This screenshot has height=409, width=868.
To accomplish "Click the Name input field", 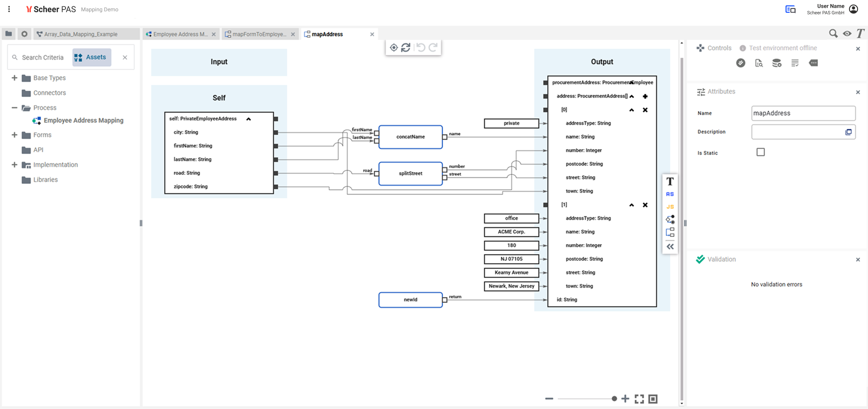I will 803,113.
